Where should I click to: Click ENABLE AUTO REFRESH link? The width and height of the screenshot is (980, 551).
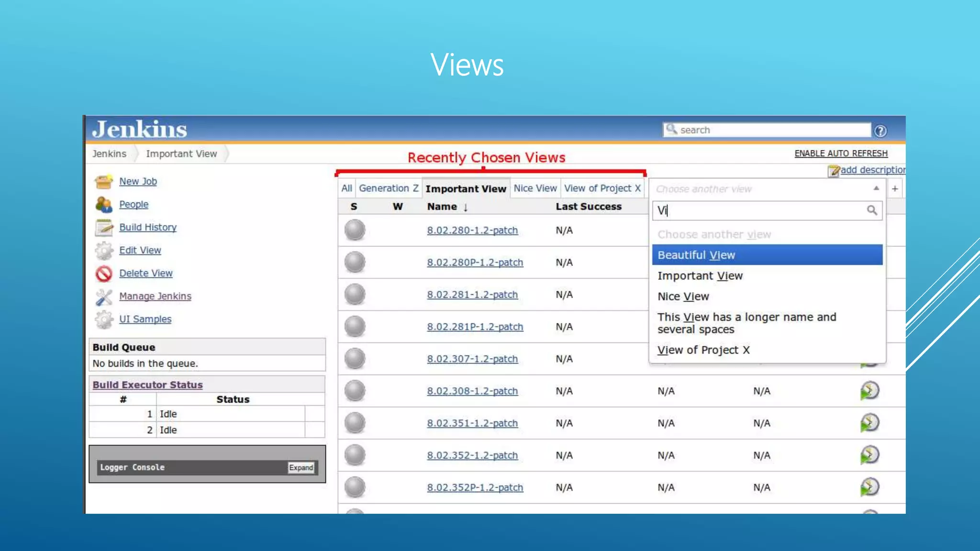(x=841, y=154)
